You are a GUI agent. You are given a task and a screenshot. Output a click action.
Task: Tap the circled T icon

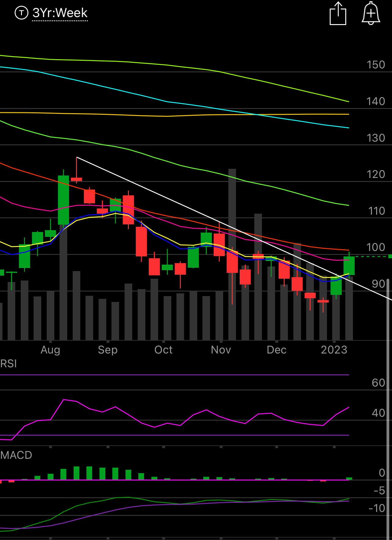[x=21, y=13]
